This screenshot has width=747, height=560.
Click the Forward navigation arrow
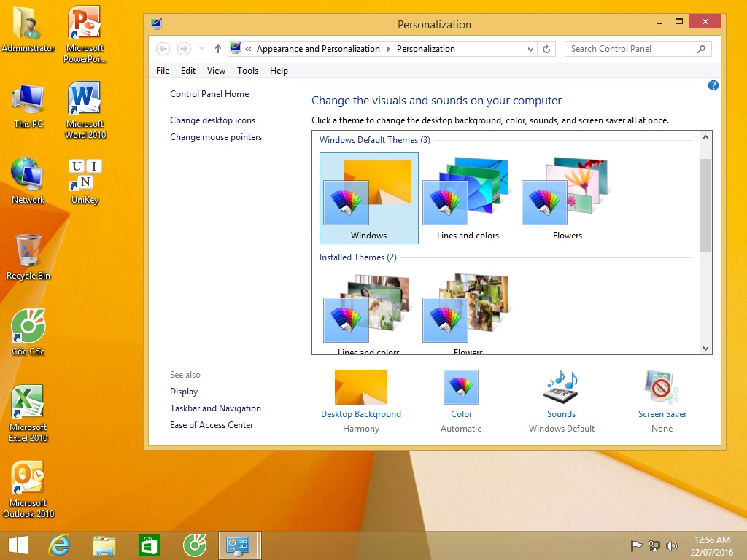pyautogui.click(x=184, y=49)
